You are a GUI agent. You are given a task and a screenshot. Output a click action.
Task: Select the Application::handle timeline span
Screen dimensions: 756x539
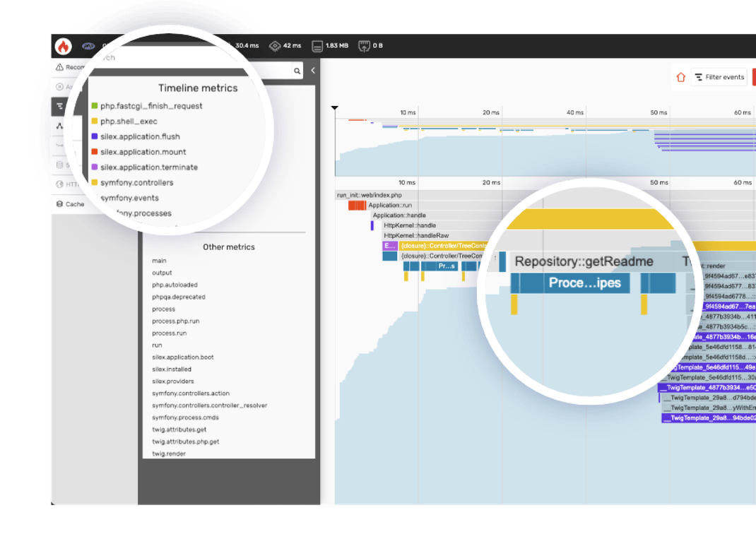(x=399, y=215)
